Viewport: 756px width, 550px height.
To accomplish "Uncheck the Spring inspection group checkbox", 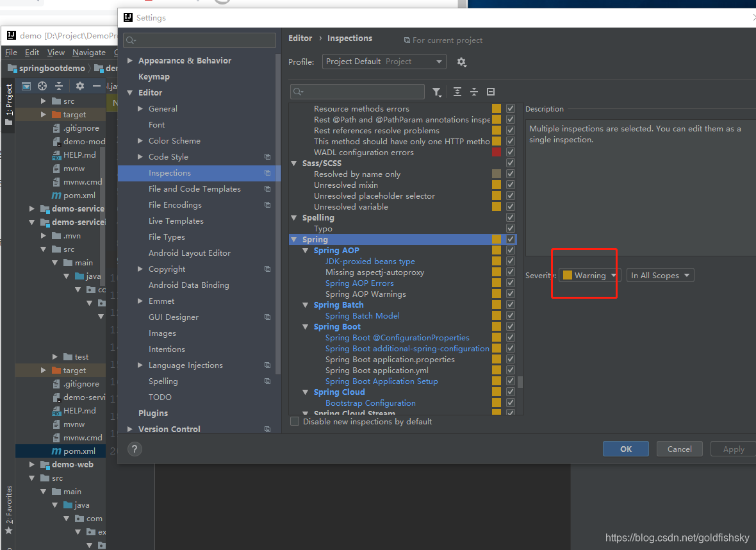I will pyautogui.click(x=511, y=239).
